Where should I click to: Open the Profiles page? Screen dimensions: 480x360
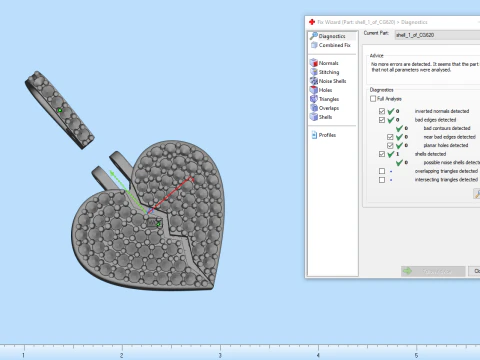pyautogui.click(x=323, y=135)
